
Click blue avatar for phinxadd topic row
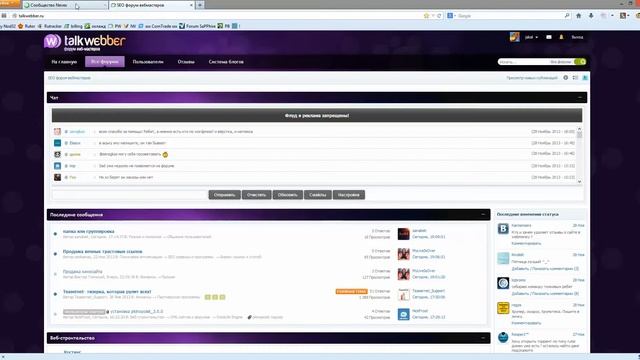click(x=403, y=314)
